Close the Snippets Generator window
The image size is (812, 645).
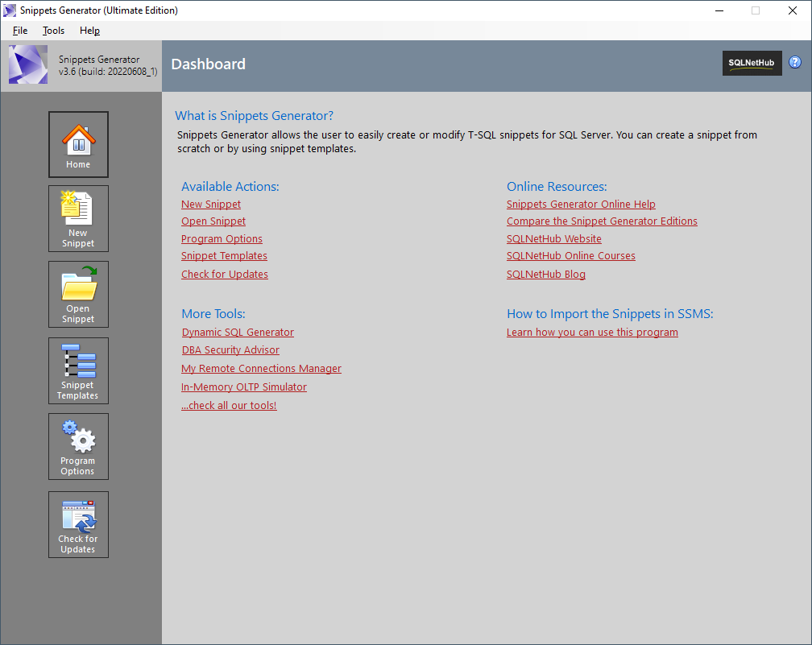pos(793,10)
